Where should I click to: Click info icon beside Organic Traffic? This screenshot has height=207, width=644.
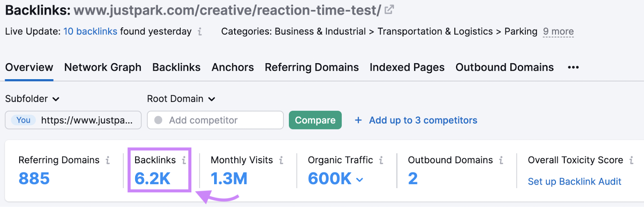click(x=381, y=160)
